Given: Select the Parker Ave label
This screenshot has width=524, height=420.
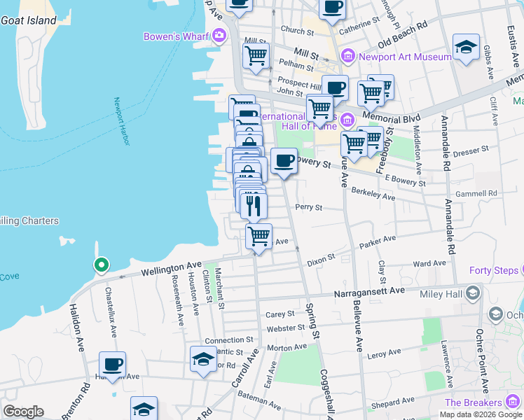Looking at the screenshot, I should click(378, 242).
